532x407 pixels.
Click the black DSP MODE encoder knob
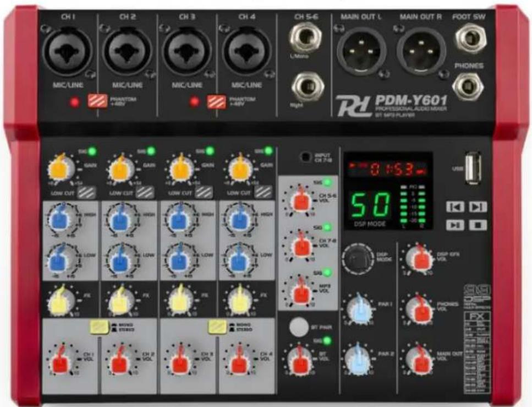tap(358, 259)
